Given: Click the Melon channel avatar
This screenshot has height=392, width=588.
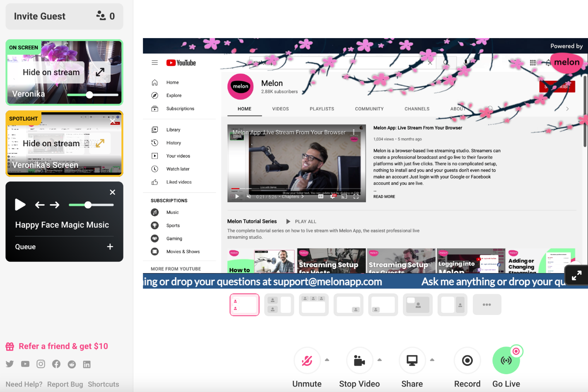Looking at the screenshot, I should [241, 87].
